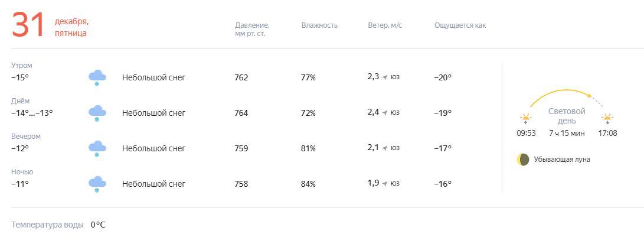Click the evening snow cloud icon
Screen dimensions: 644x237
pyautogui.click(x=97, y=148)
